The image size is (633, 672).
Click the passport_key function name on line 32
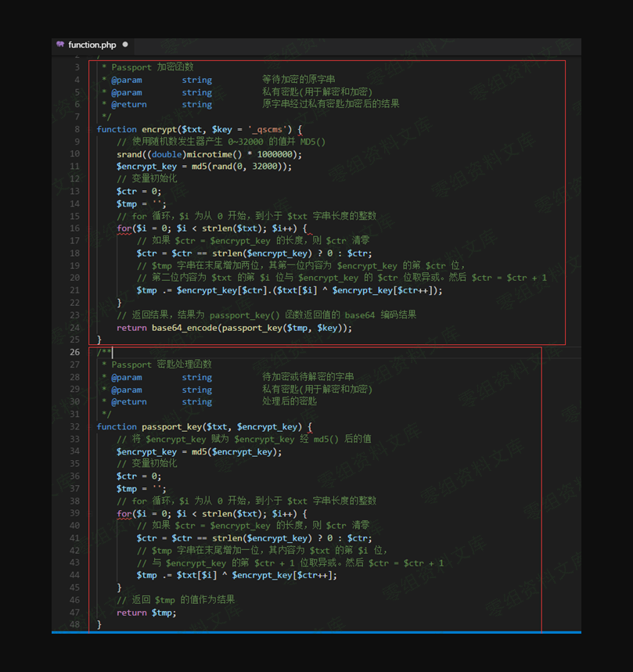(171, 426)
